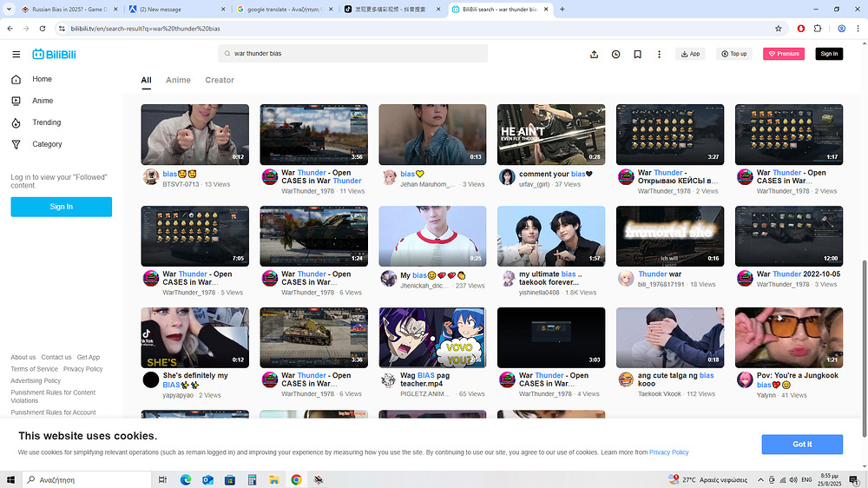Click the Top up button

coord(734,54)
